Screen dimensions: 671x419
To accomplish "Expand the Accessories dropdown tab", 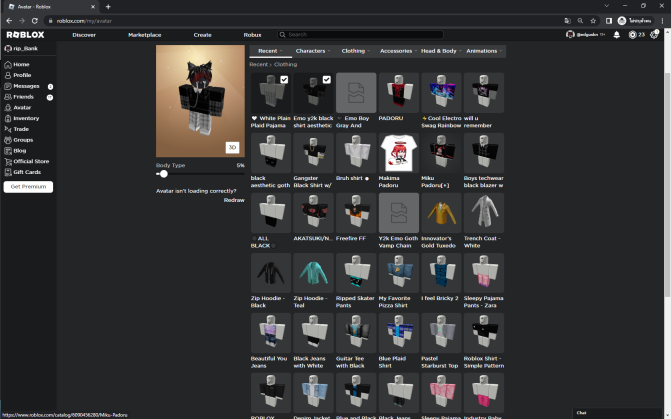I will (398, 51).
